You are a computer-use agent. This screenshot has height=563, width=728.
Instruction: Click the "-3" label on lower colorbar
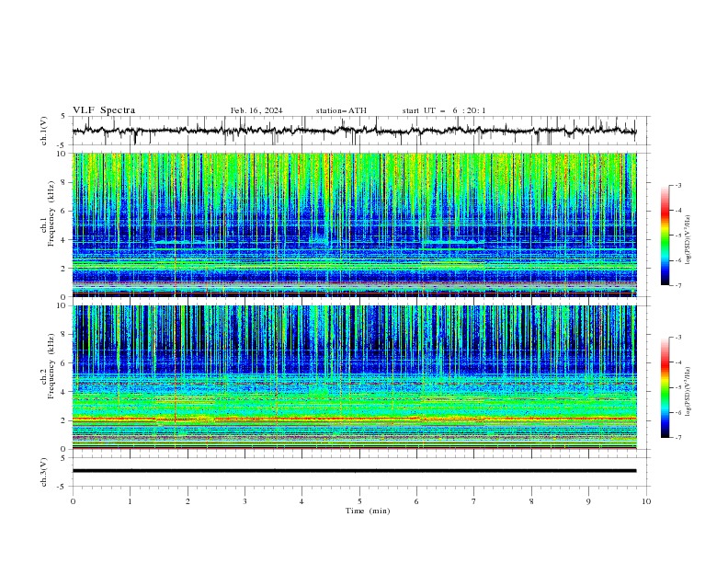click(x=678, y=338)
